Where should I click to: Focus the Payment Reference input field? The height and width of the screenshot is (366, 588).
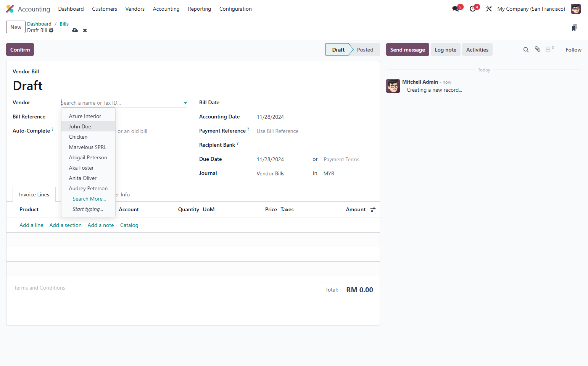click(x=314, y=131)
